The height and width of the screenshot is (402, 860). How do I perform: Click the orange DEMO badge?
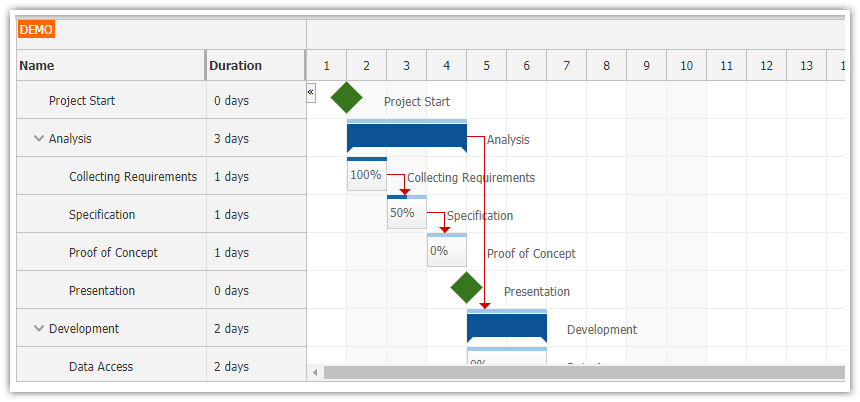coord(36,30)
